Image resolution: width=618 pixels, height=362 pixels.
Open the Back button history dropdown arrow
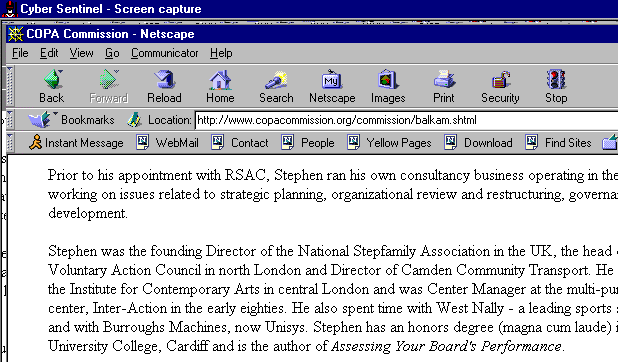[60, 72]
